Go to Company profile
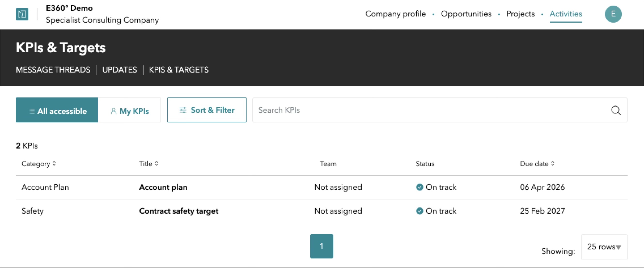Screen dimensions: 644x268 (x=396, y=14)
